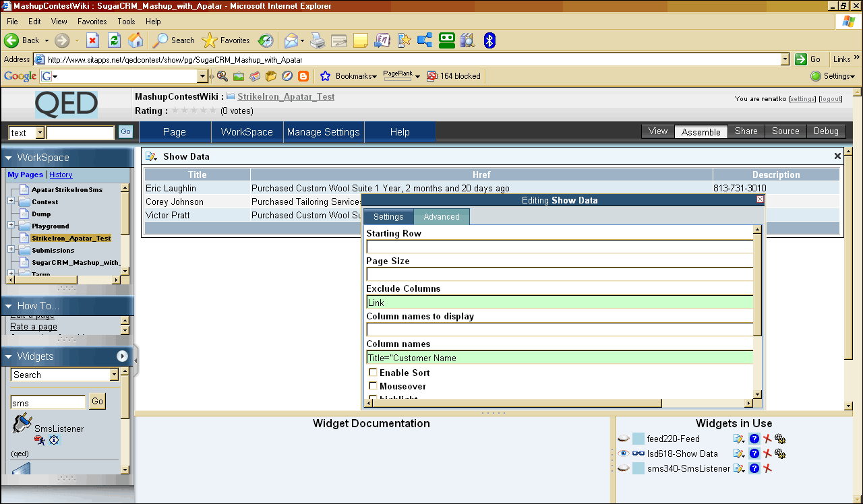Toggle visibility eye for lsd618-Show Data
Screen dimensions: 863x504
tap(624, 453)
